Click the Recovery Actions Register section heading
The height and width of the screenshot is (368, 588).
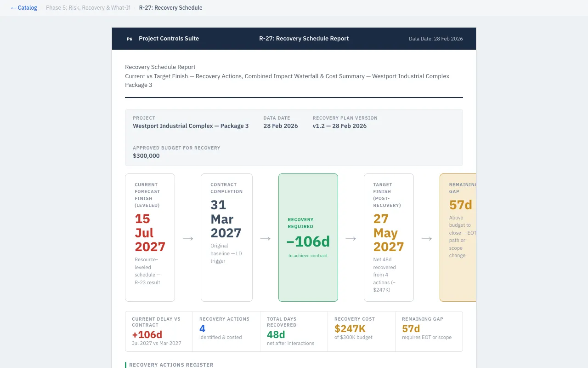pos(171,365)
